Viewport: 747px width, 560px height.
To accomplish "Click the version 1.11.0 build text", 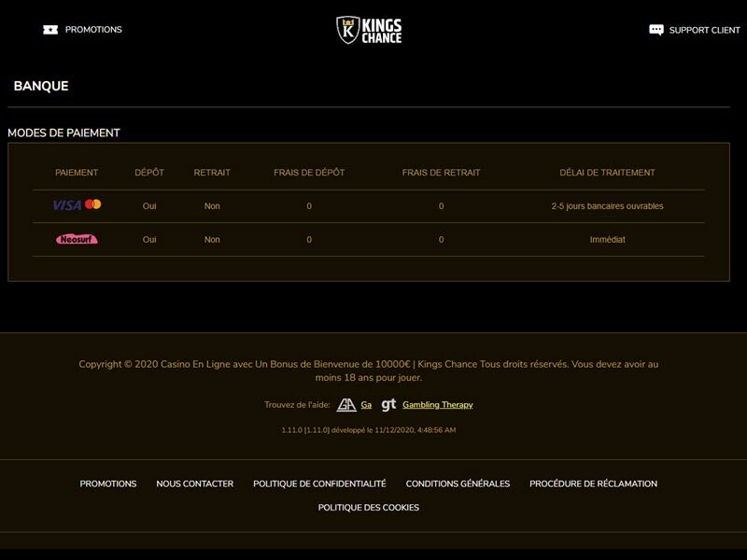I will (x=369, y=430).
